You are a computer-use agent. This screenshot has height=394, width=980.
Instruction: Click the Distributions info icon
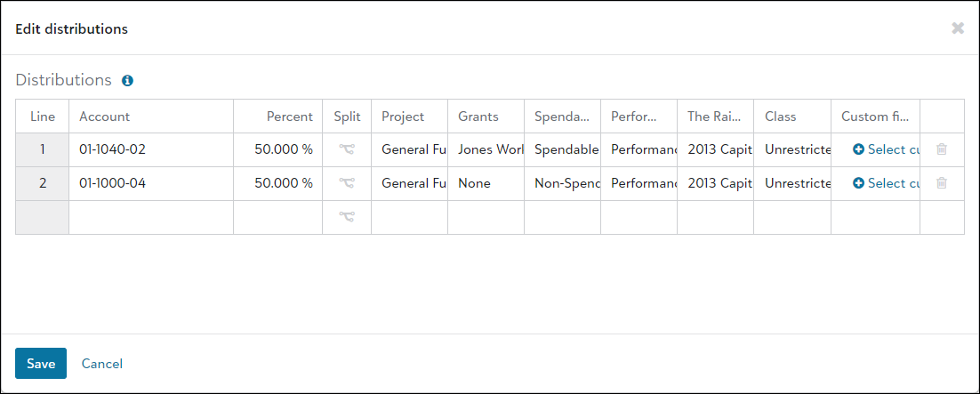point(127,81)
